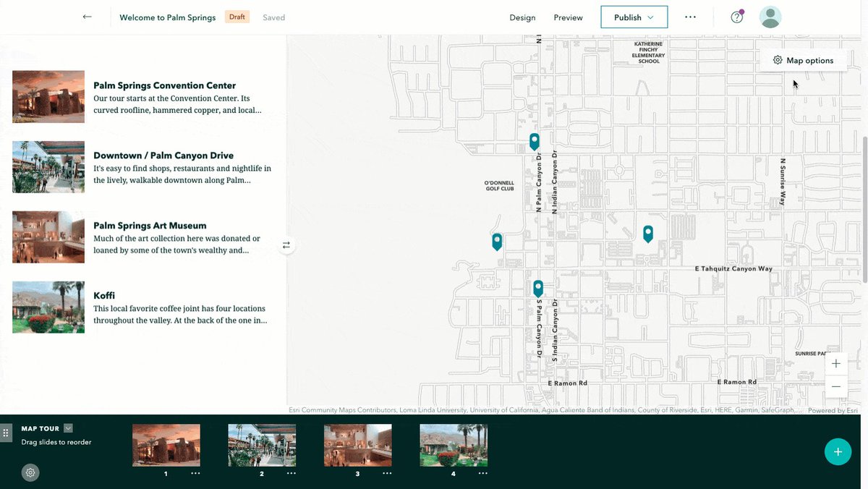Click the Publish button
The image size is (868, 489).
[x=628, y=17]
